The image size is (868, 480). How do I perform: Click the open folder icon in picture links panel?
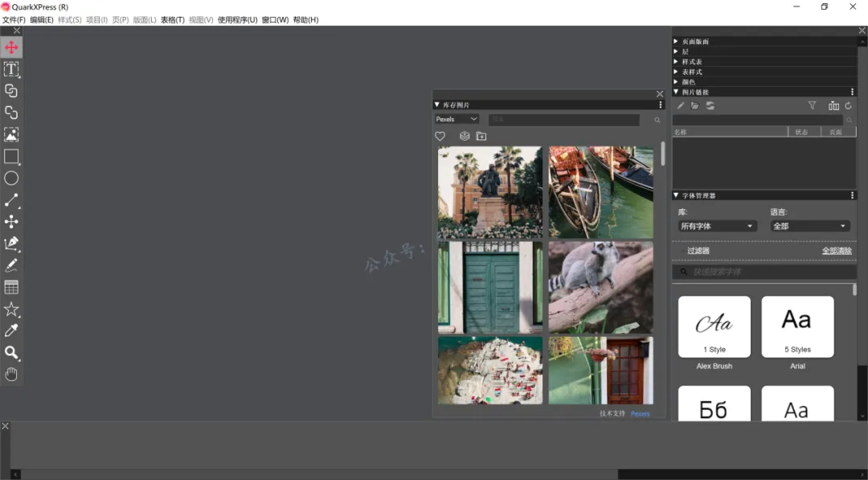pyautogui.click(x=694, y=106)
